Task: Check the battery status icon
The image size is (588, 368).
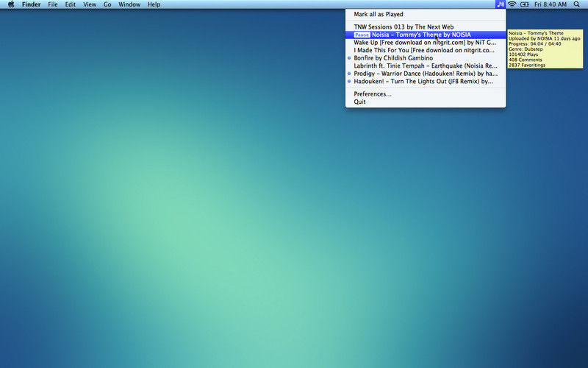Action: [525, 4]
